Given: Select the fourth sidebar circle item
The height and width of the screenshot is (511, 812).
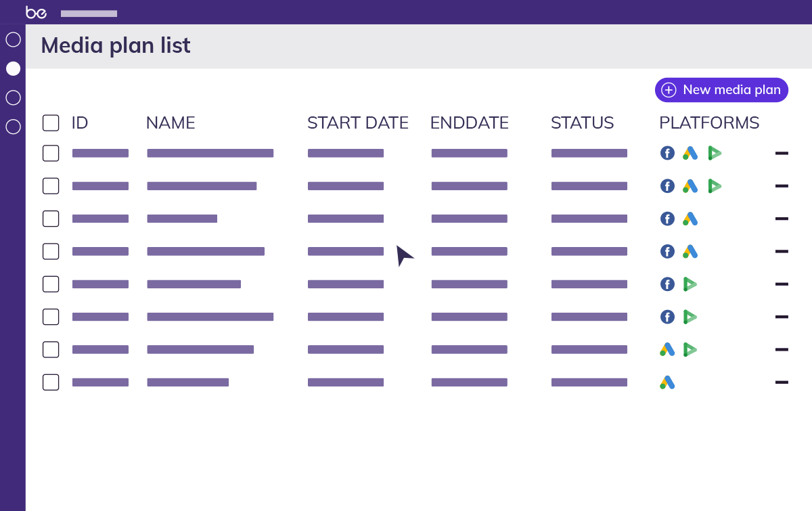Looking at the screenshot, I should 13,127.
